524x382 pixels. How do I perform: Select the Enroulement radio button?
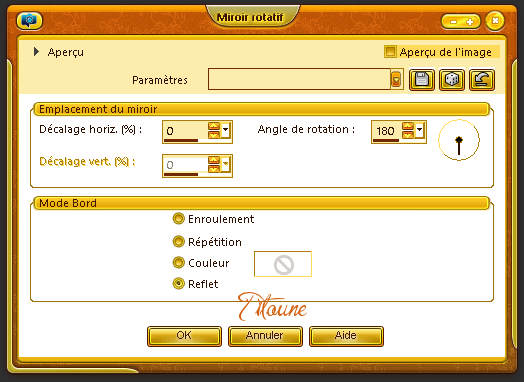pyautogui.click(x=178, y=219)
